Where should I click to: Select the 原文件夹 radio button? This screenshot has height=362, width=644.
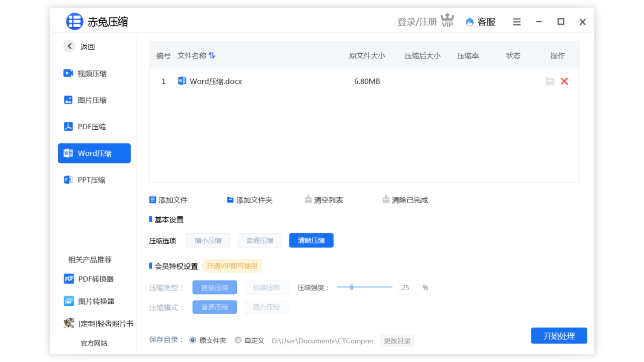pyautogui.click(x=193, y=340)
